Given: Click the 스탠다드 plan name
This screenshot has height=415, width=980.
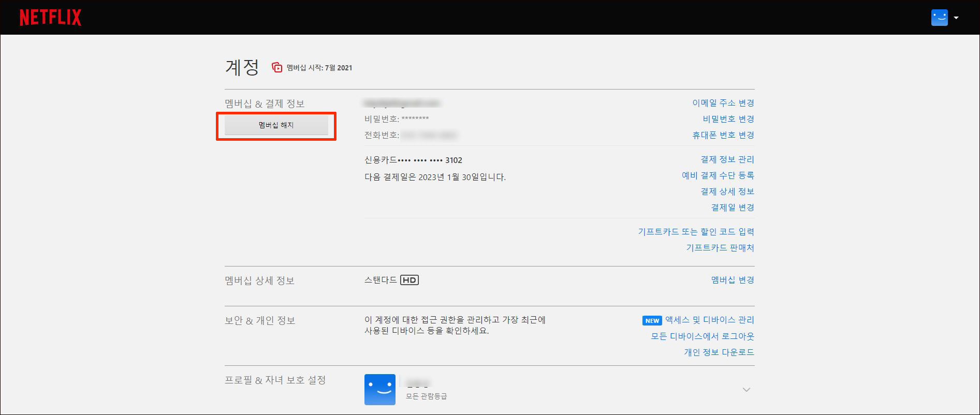Looking at the screenshot, I should pyautogui.click(x=381, y=280).
